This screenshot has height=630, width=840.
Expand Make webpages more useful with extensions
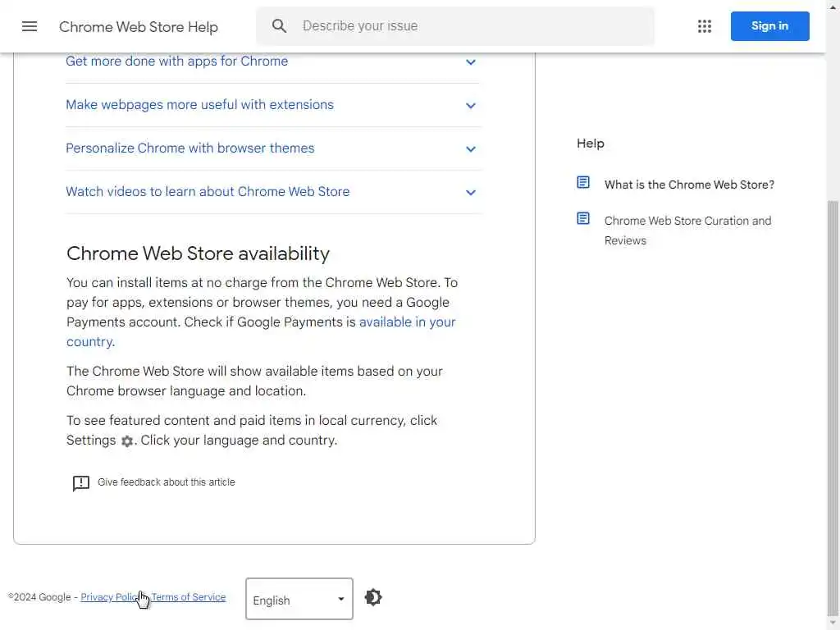[x=471, y=105]
